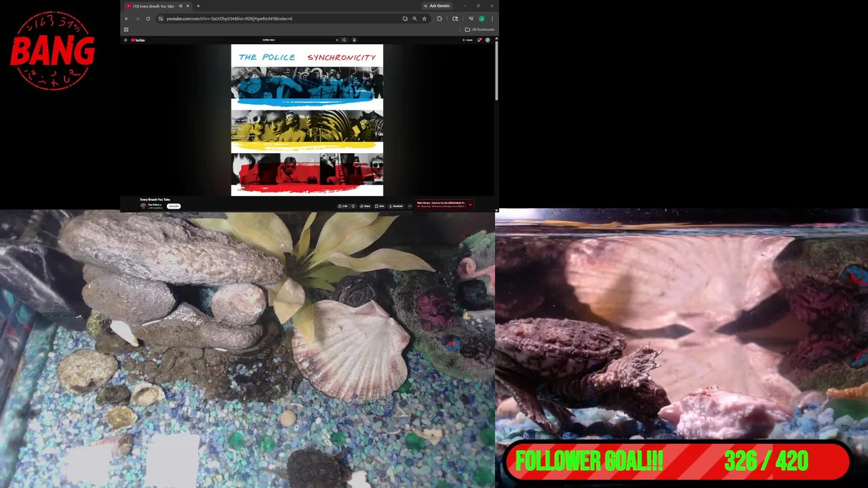Open the media controls icon in Chrome toolbar
The image size is (868, 488).
click(471, 18)
